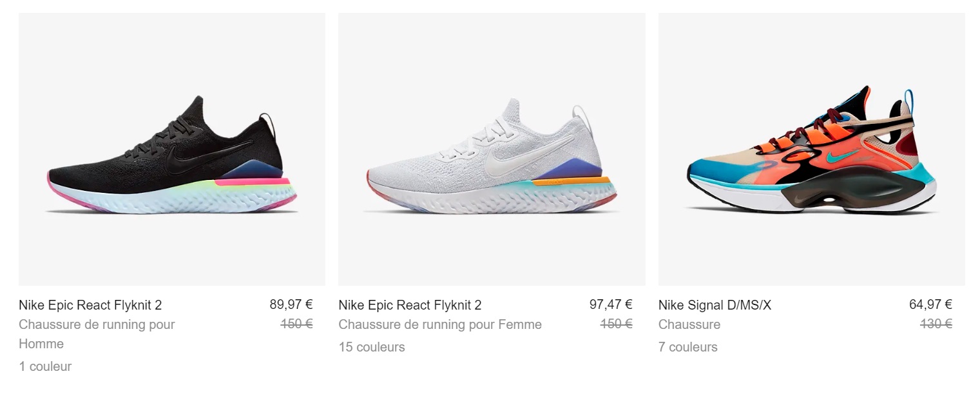Click the 89,97 € sale price

tap(291, 304)
